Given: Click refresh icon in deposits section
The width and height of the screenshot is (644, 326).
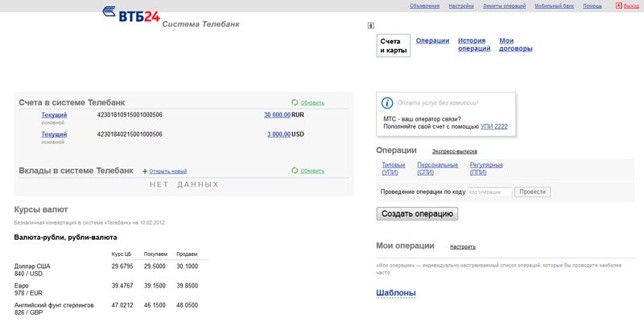Looking at the screenshot, I should tap(295, 171).
